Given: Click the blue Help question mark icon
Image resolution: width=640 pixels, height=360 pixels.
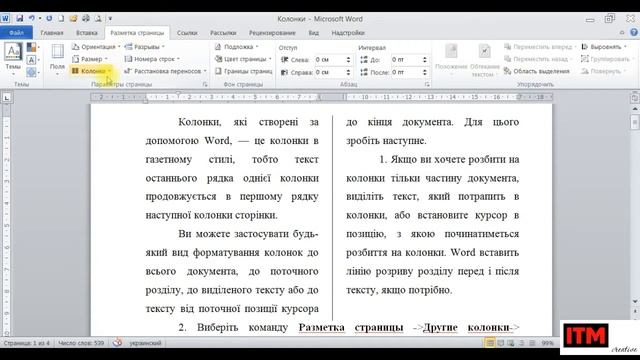Looking at the screenshot, I should click(634, 32).
